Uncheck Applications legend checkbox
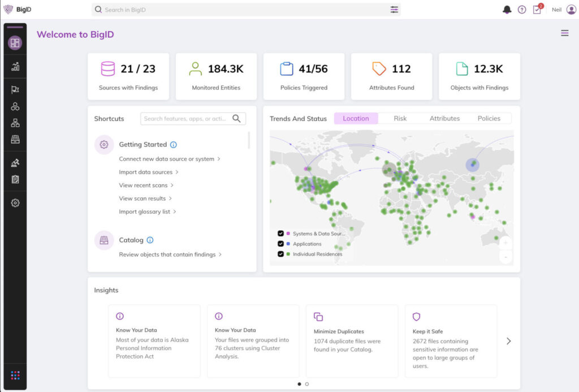 coord(280,244)
